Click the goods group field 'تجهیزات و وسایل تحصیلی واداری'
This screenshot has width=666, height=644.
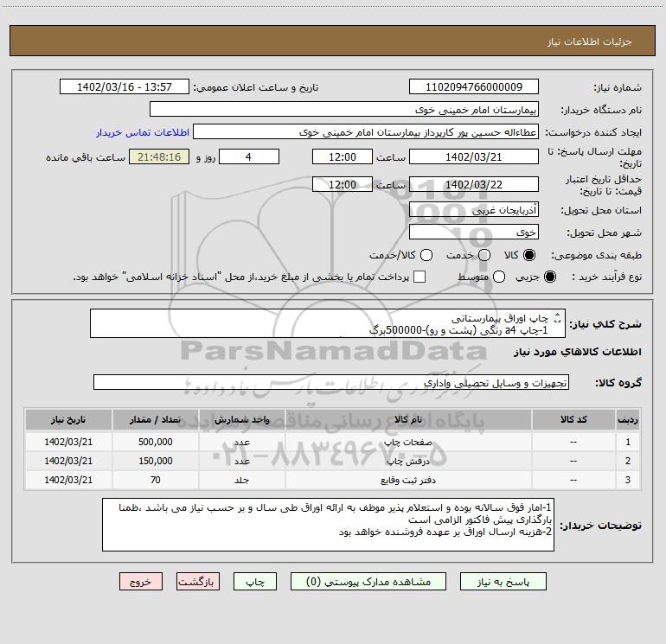pyautogui.click(x=331, y=382)
